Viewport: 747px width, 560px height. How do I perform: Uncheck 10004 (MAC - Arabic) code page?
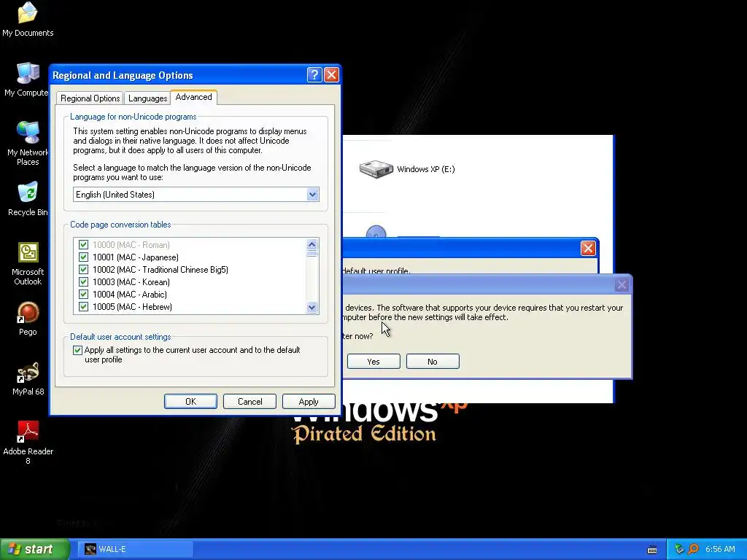(x=83, y=295)
